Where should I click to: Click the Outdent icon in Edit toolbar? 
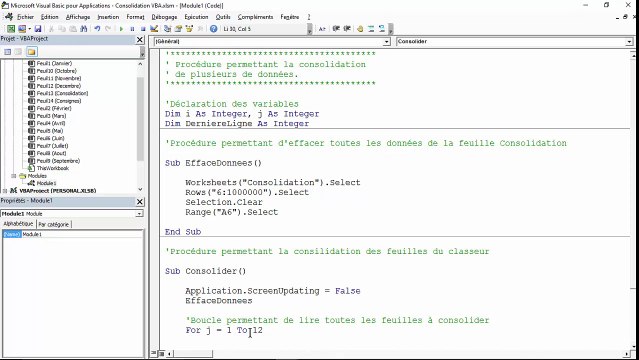[x=347, y=29]
